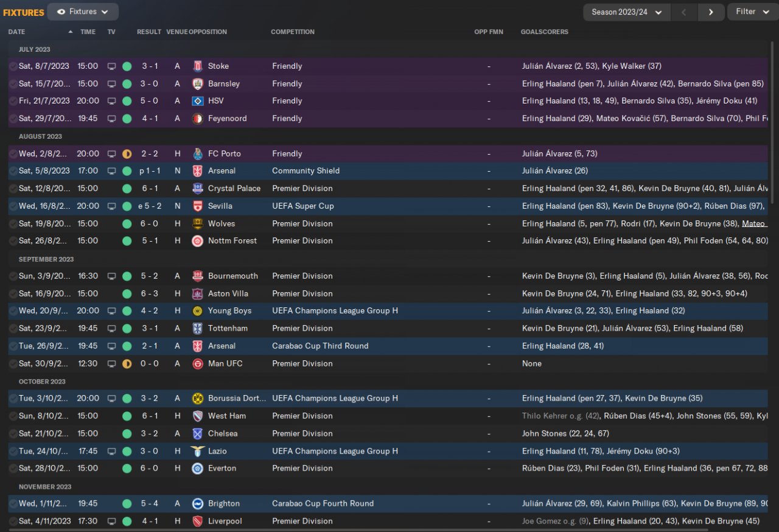Click the yellow draw indicator for FC Porto
779x532 pixels.
click(127, 154)
